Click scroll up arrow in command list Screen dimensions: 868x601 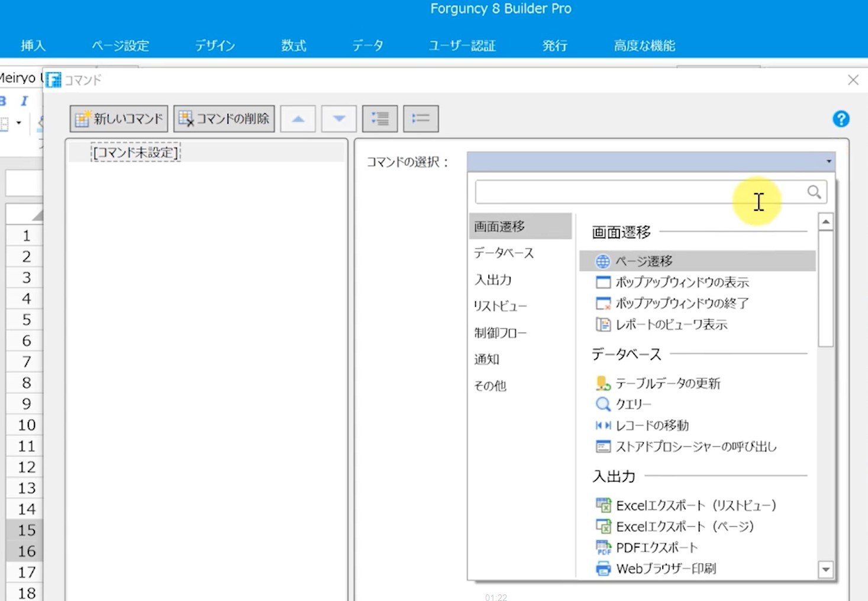click(x=825, y=222)
